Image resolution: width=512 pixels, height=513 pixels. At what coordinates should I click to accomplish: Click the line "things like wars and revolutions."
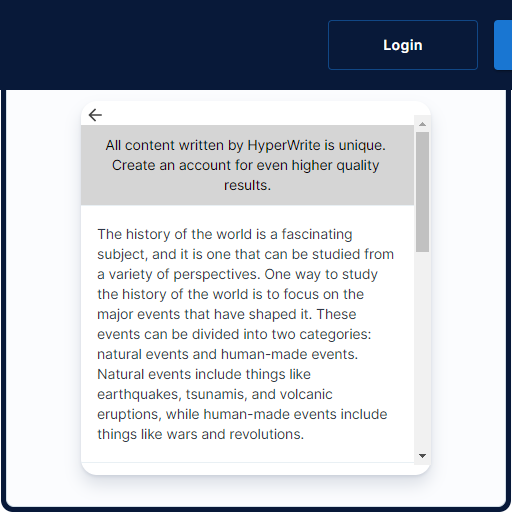201,434
